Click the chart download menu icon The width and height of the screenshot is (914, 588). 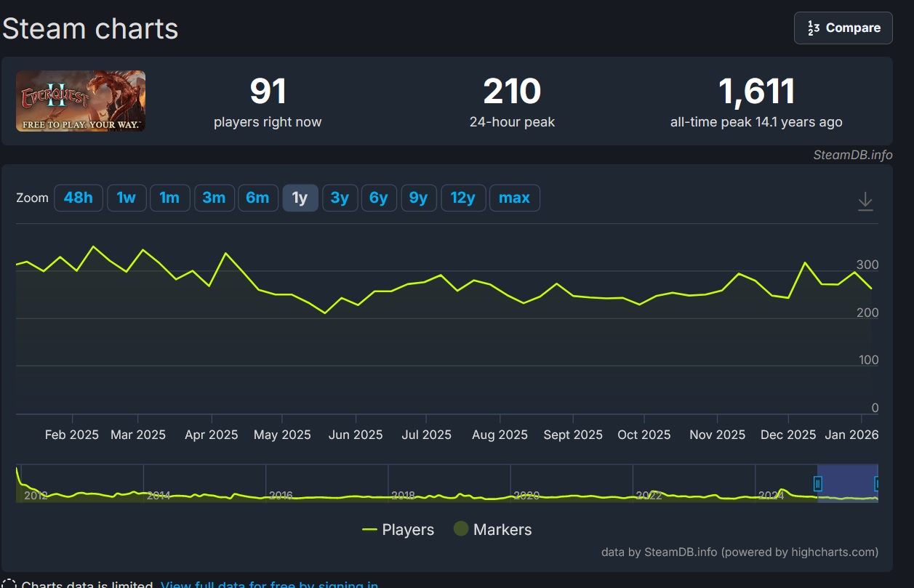tap(865, 201)
